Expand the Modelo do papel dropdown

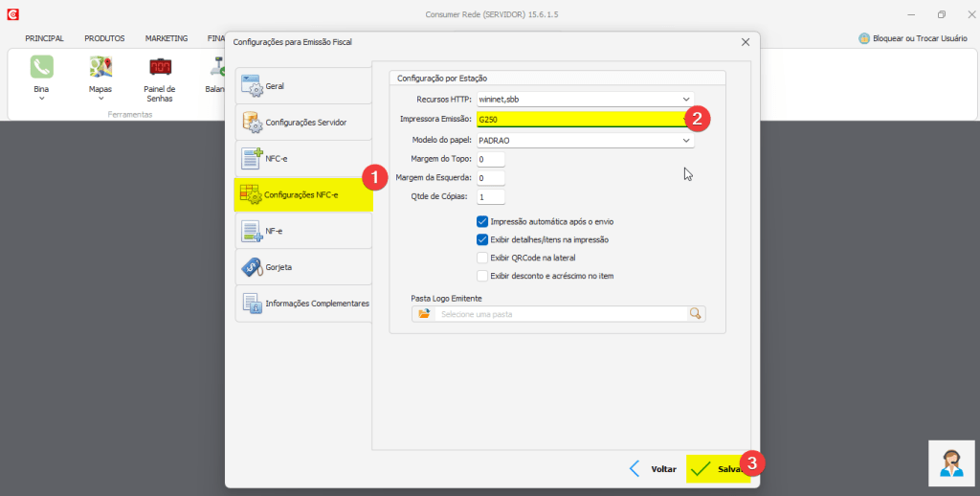pos(686,140)
